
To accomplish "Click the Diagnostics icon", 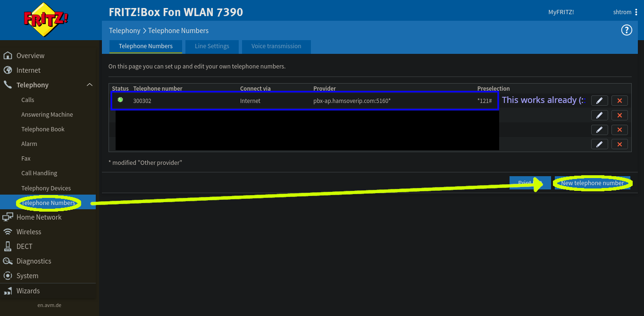I will coord(8,261).
